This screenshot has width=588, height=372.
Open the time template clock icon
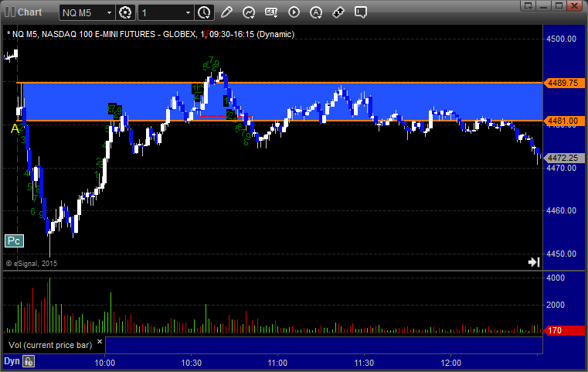coord(205,13)
